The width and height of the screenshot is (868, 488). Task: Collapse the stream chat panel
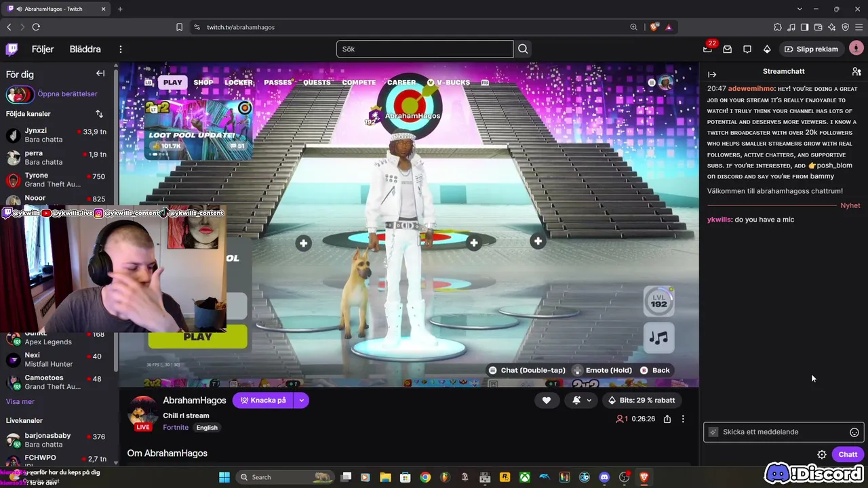tap(712, 74)
